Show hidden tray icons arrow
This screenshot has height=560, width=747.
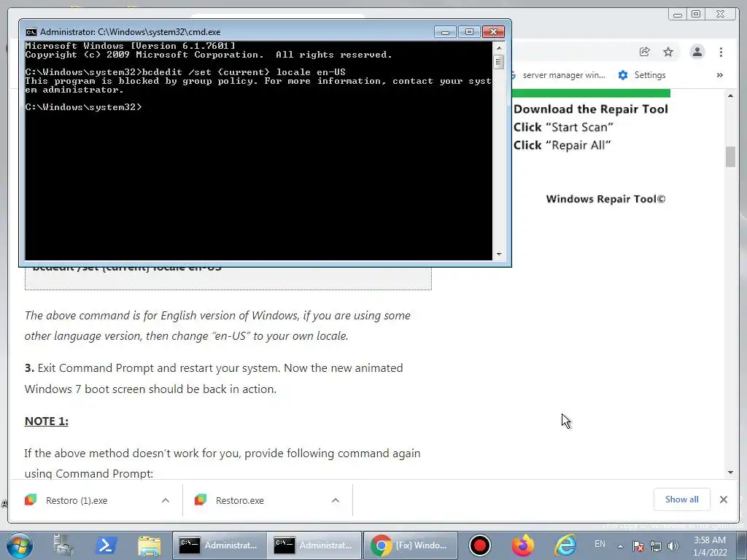click(620, 546)
